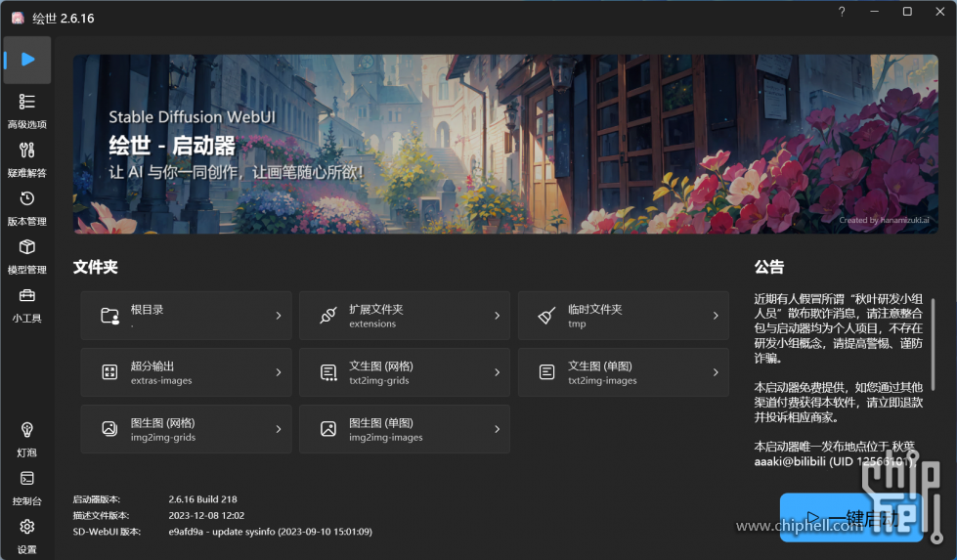
Task: Click the date 2023-12-08 12:02
Action: point(206,515)
